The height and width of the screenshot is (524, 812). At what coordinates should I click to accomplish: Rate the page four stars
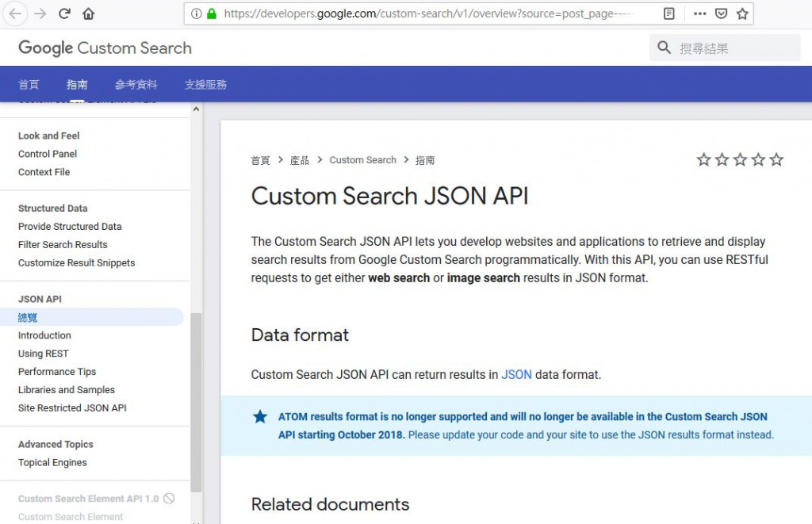[758, 159]
